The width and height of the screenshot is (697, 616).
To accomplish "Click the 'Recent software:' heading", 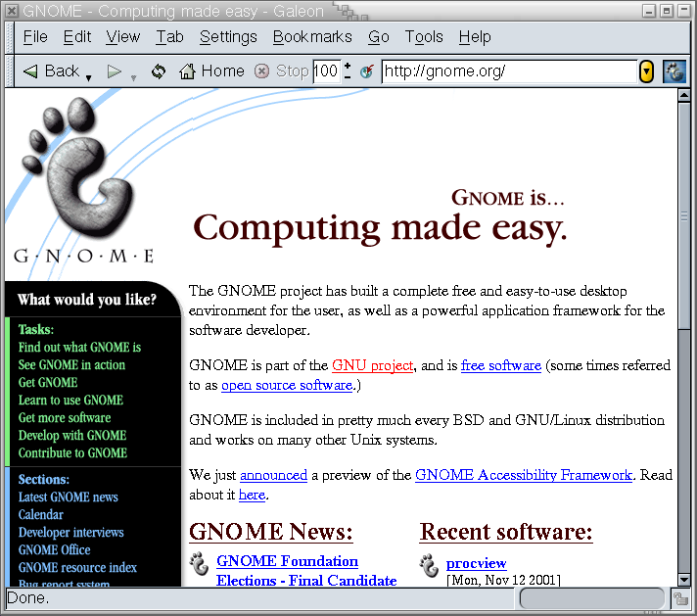I will (x=506, y=532).
